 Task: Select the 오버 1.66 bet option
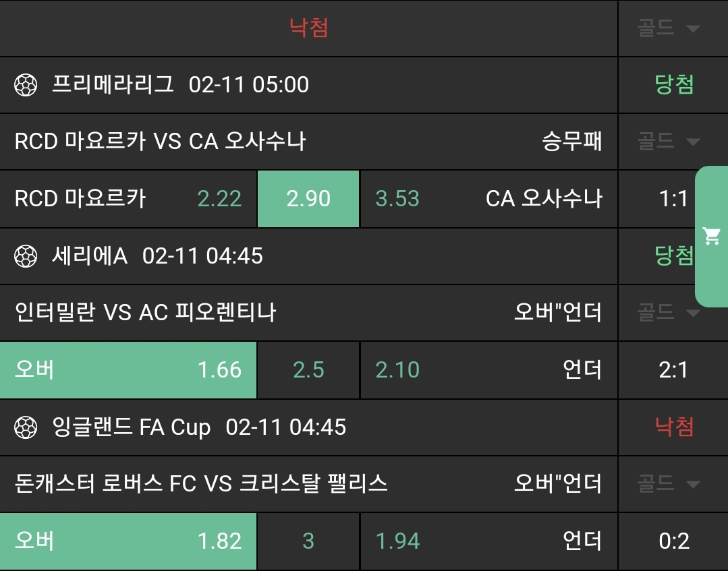128,369
